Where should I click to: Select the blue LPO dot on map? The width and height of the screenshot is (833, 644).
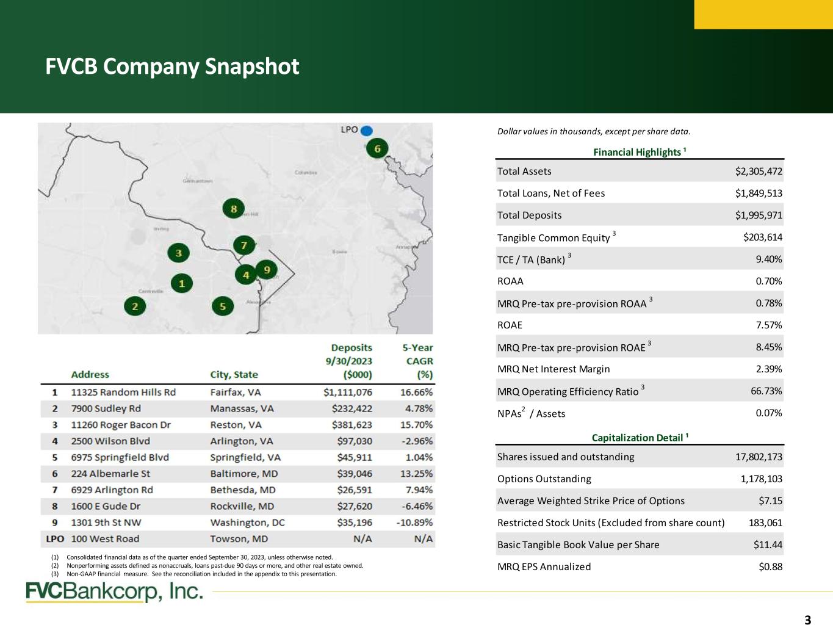(x=366, y=130)
